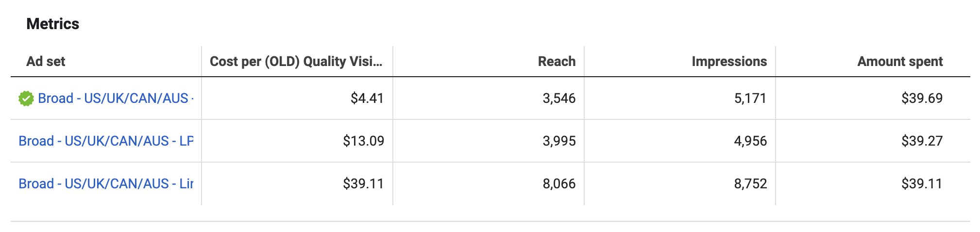This screenshot has height=232, width=980.
Task: Click the green verified badge icon
Action: pos(26,99)
